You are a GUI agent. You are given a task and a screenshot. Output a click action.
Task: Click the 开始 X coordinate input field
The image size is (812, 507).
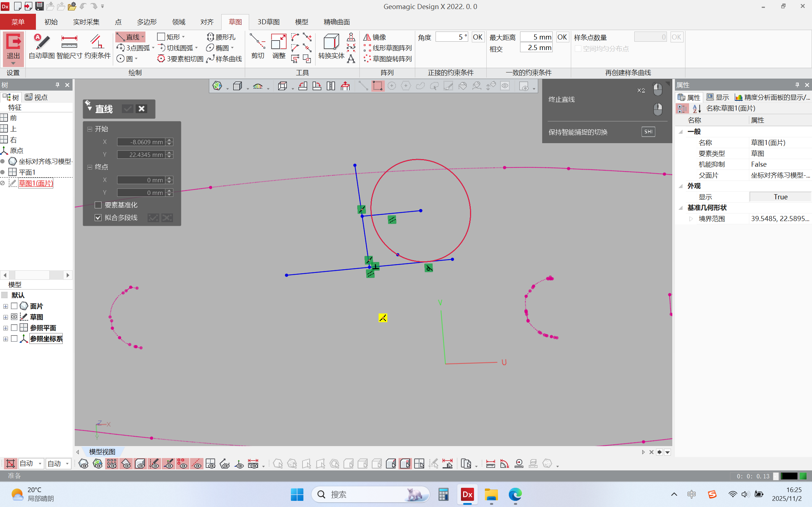(141, 142)
